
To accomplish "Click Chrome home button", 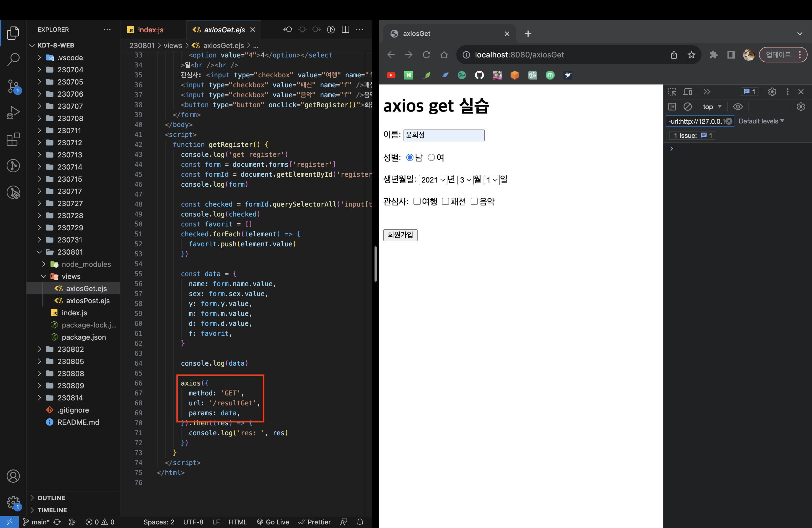I will pyautogui.click(x=444, y=55).
